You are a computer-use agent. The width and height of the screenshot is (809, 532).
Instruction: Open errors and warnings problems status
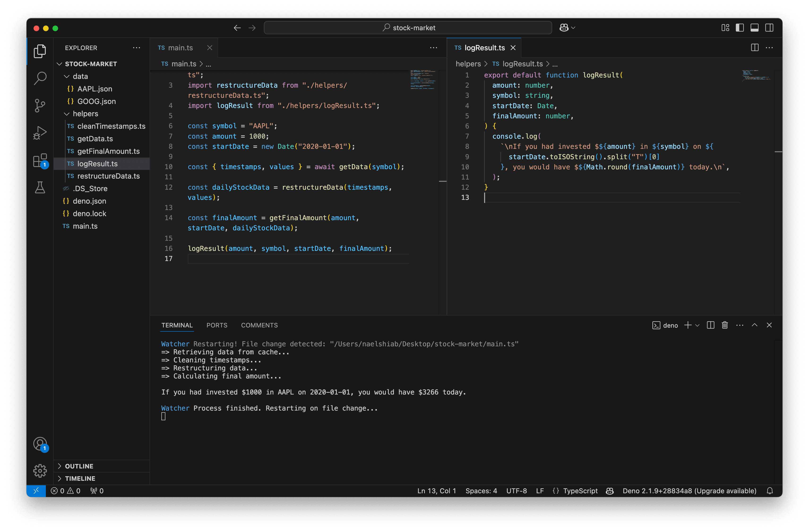(66, 491)
